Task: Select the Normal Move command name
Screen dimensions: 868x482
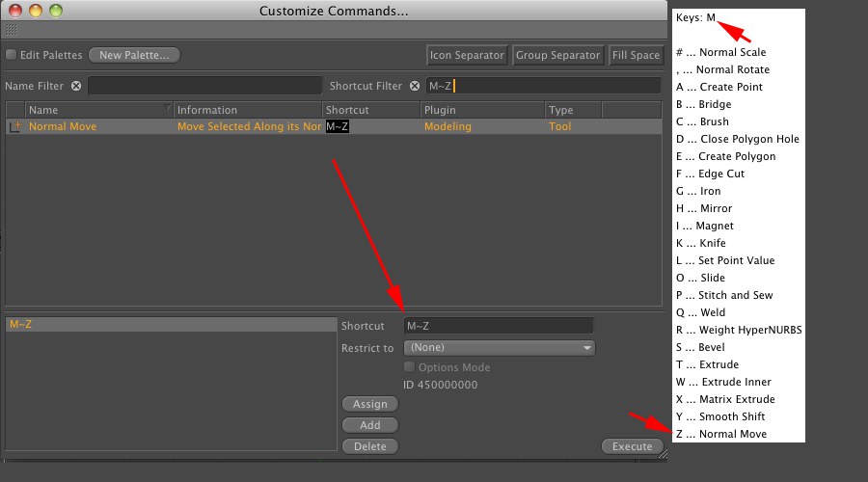Action: (x=63, y=126)
